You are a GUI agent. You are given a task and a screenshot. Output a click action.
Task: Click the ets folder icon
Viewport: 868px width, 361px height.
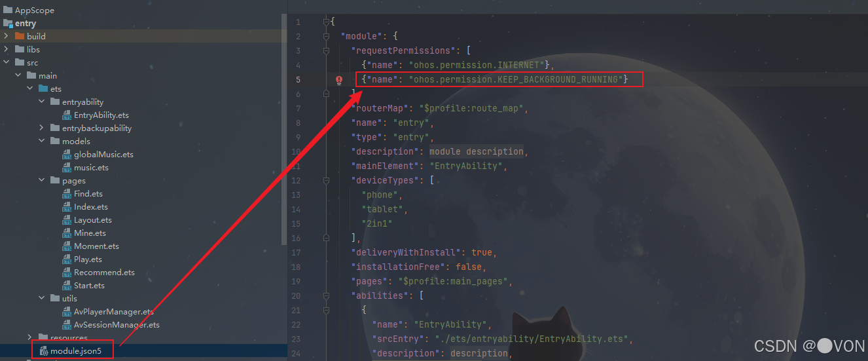click(43, 88)
